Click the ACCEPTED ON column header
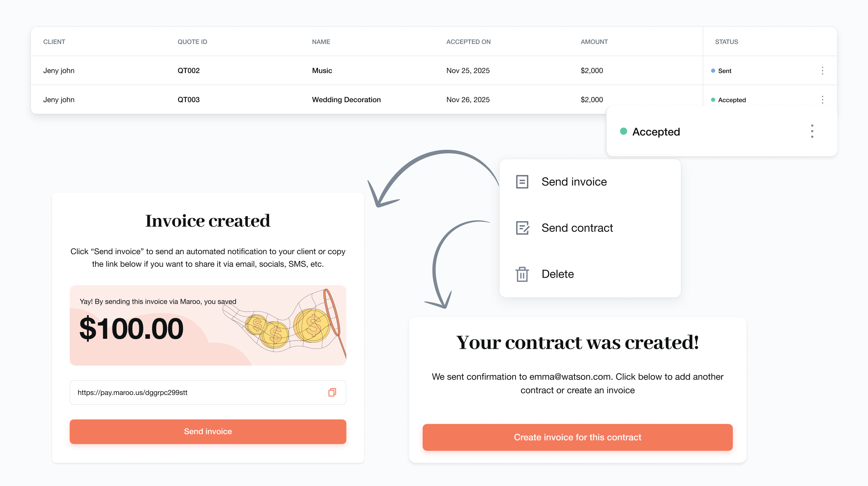This screenshot has width=868, height=486. coord(468,42)
